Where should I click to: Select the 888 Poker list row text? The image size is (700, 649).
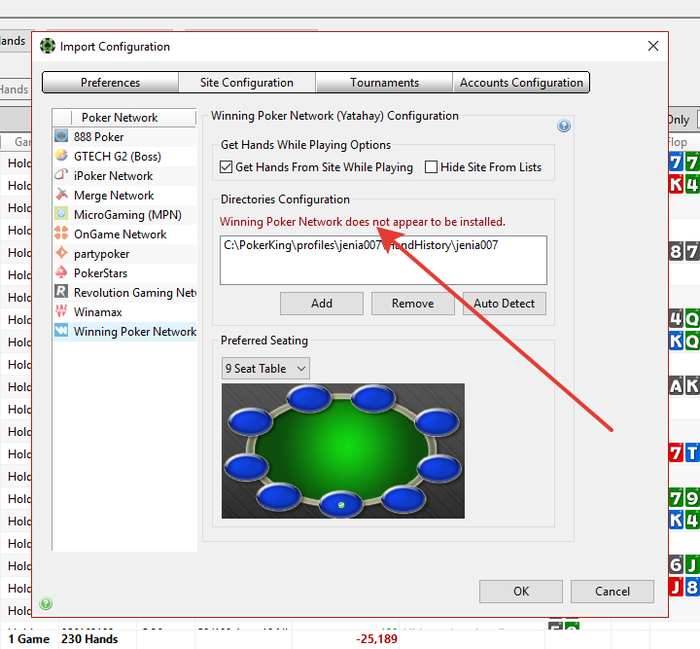click(99, 137)
